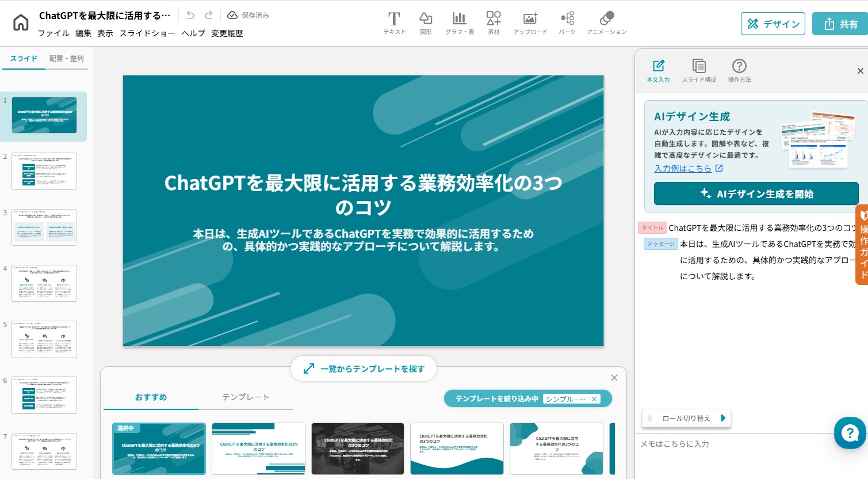The width and height of the screenshot is (868, 479).
Task: Open the 変更履歴 menu
Action: coord(227,33)
